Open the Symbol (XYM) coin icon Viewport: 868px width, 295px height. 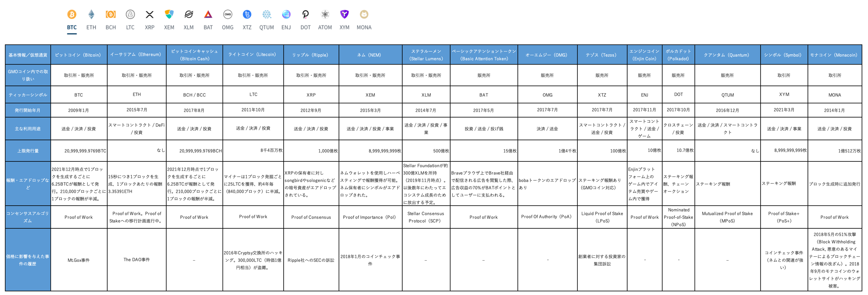point(344,15)
